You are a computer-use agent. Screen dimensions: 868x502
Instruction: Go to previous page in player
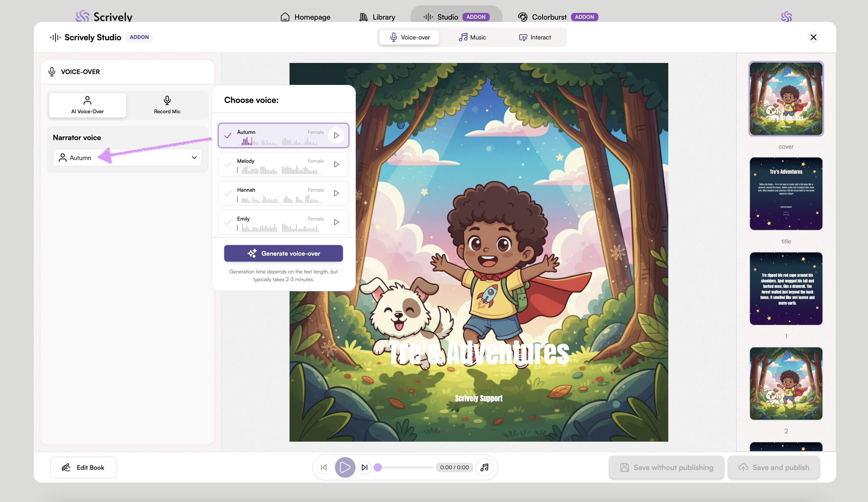[324, 467]
